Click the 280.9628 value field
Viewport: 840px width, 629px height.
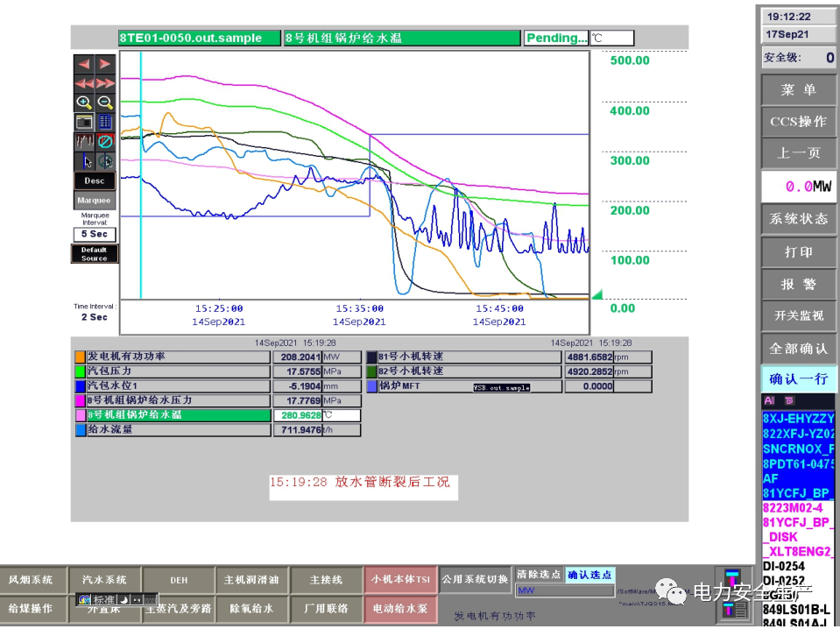tap(298, 415)
